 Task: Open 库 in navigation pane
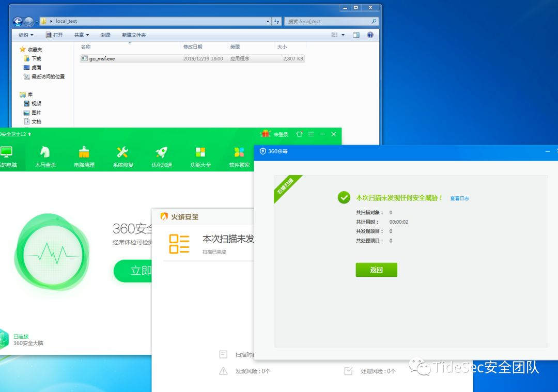pyautogui.click(x=26, y=95)
